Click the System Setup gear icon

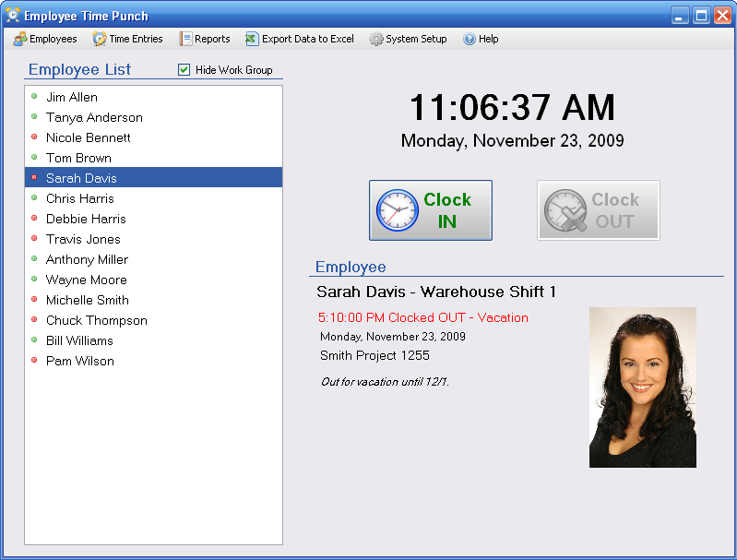(x=375, y=39)
